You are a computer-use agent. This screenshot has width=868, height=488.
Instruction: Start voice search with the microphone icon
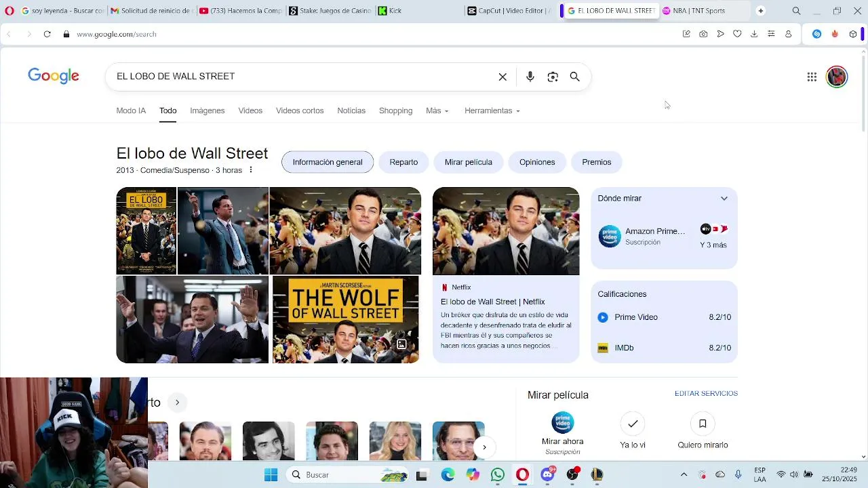click(x=530, y=77)
